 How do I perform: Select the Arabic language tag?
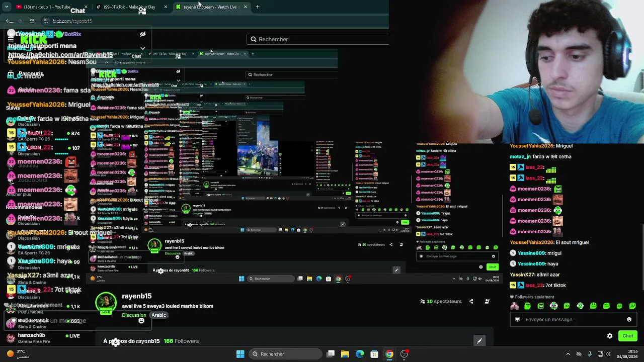[x=159, y=315]
